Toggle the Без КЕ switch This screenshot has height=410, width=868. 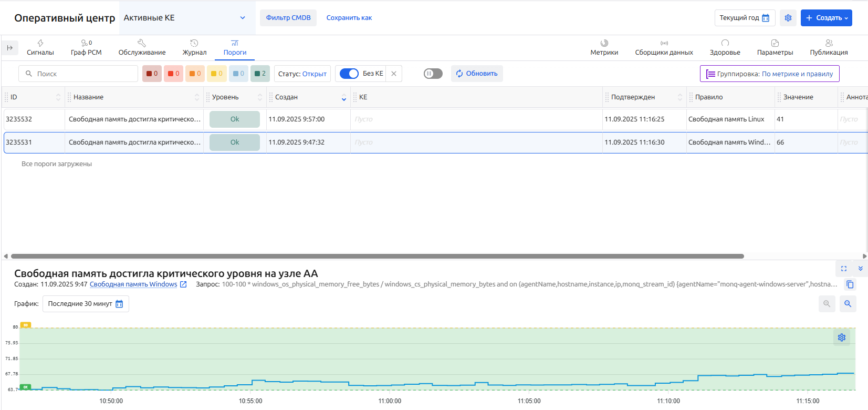[x=349, y=74]
